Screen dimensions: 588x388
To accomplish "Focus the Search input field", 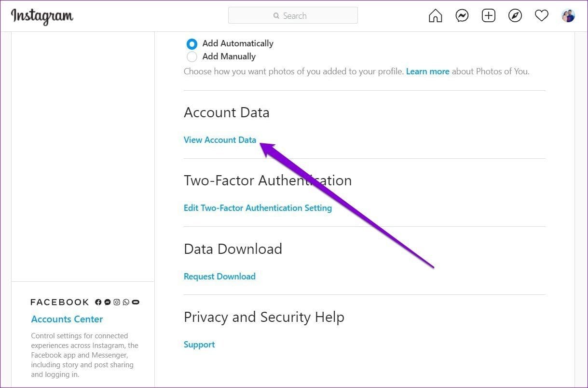I will [293, 15].
